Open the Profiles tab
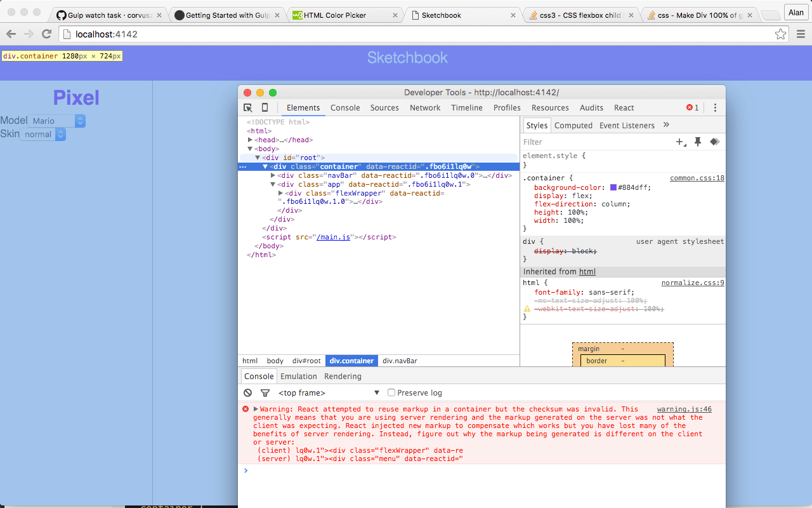Viewport: 812px width, 508px height. (507, 108)
